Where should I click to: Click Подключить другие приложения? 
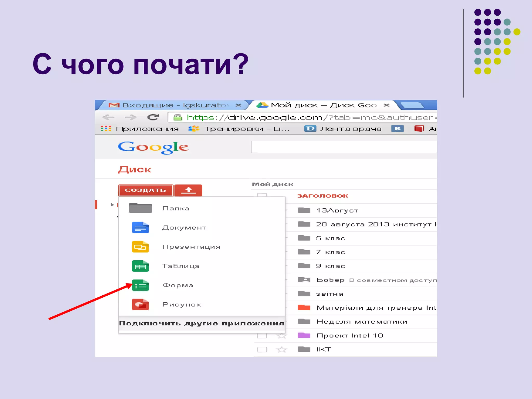click(202, 323)
